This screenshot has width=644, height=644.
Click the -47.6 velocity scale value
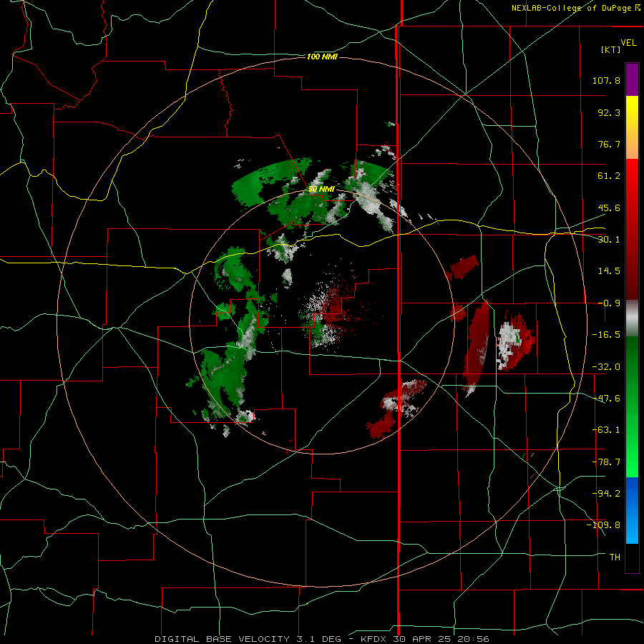click(606, 399)
